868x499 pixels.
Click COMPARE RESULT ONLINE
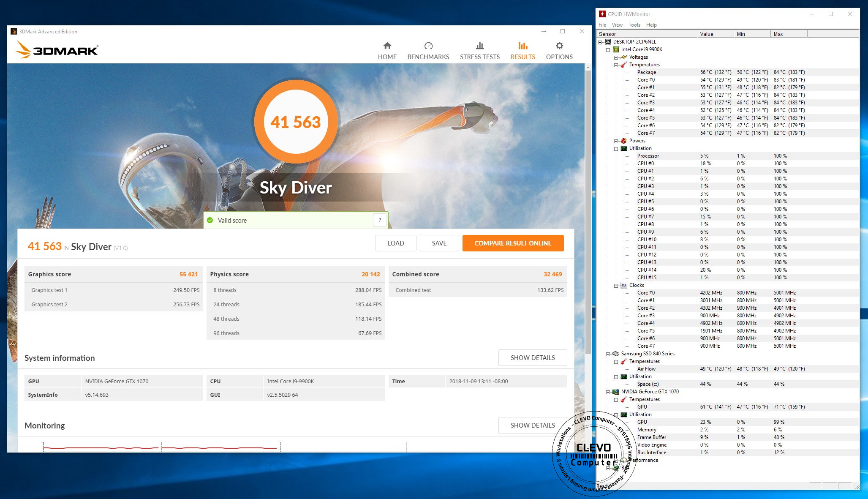[513, 243]
